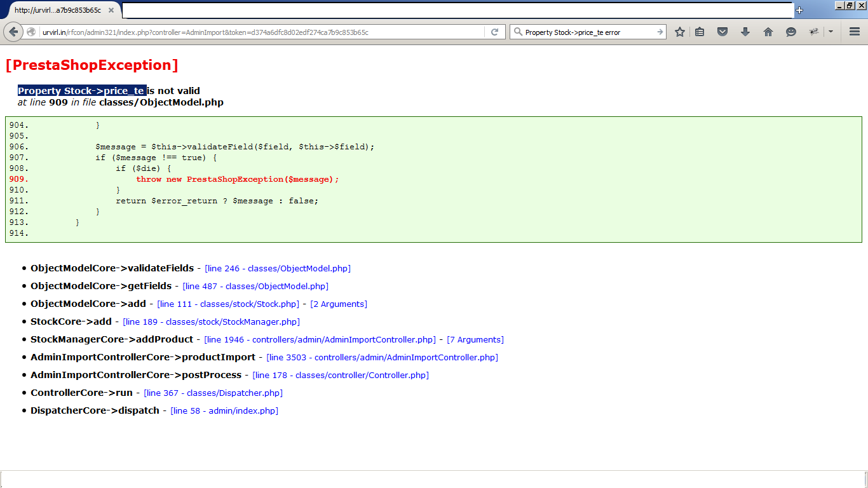The width and height of the screenshot is (868, 488).
Task: Focus the search box with 'Property Stock->price_te error'
Action: tap(589, 32)
